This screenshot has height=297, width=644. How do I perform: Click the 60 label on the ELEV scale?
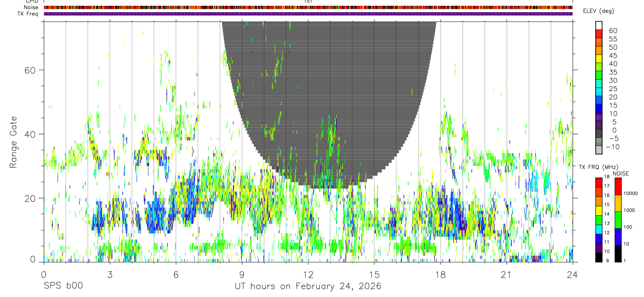click(613, 30)
